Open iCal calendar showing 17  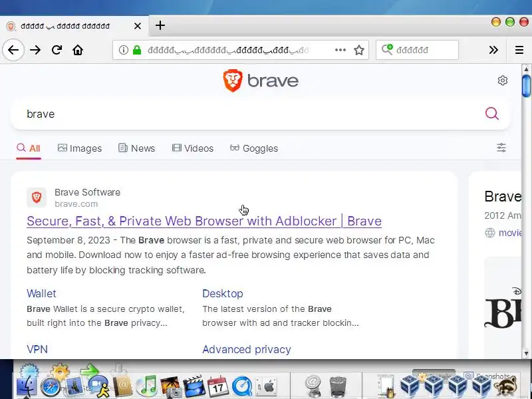click(218, 386)
